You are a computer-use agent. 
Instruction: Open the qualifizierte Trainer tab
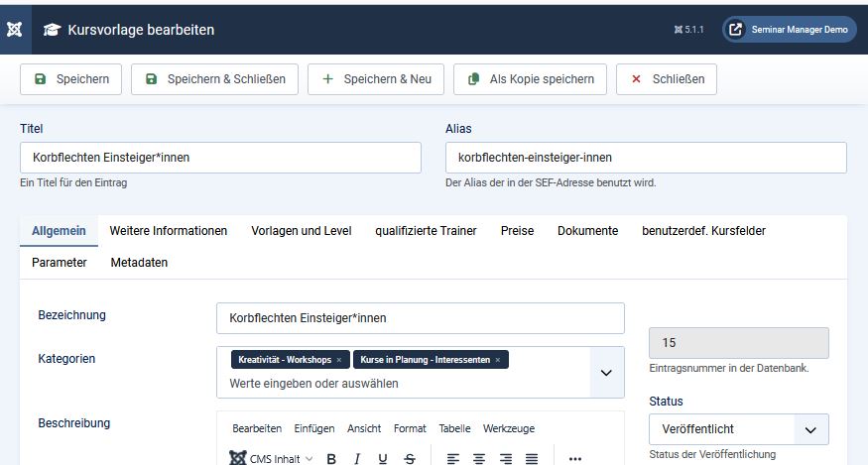pos(426,231)
